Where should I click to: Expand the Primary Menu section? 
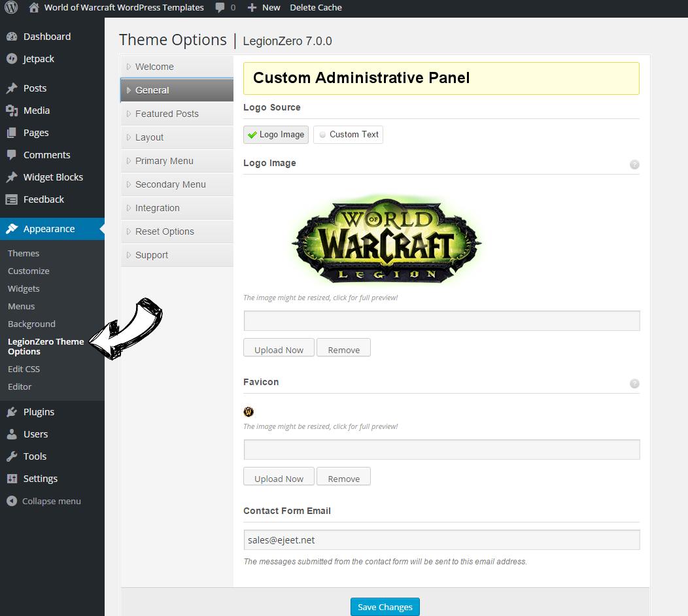point(177,161)
